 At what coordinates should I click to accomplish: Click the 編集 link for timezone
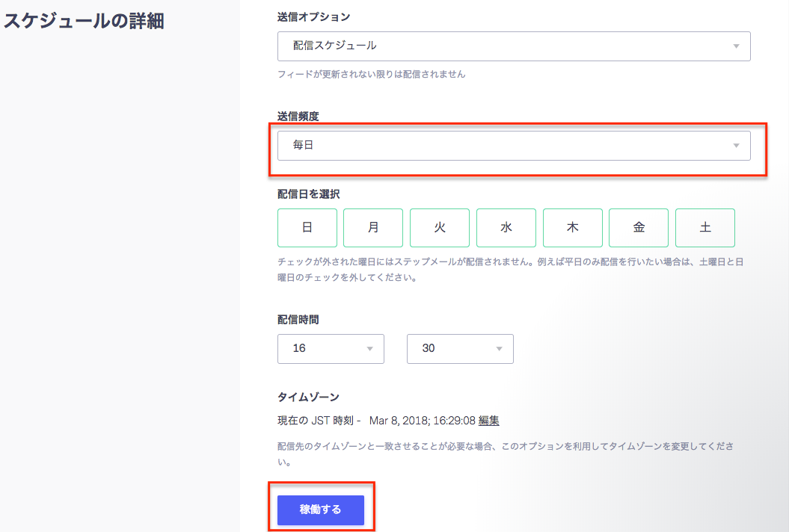point(488,421)
